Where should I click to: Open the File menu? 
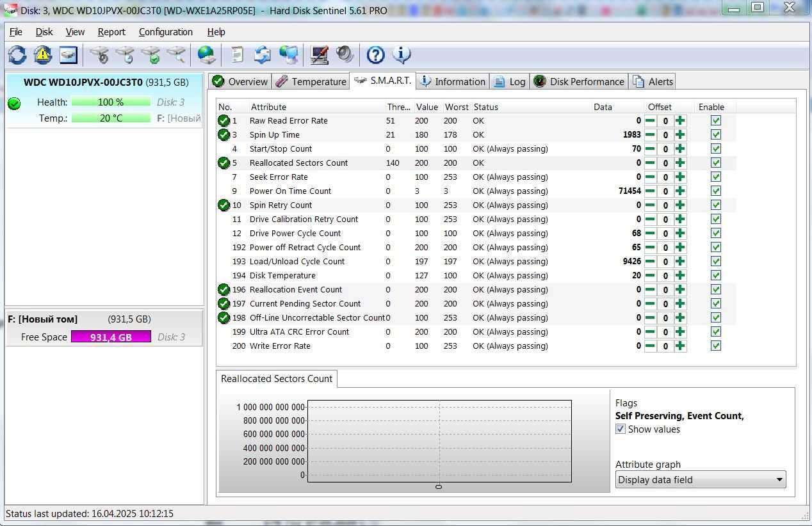click(15, 32)
